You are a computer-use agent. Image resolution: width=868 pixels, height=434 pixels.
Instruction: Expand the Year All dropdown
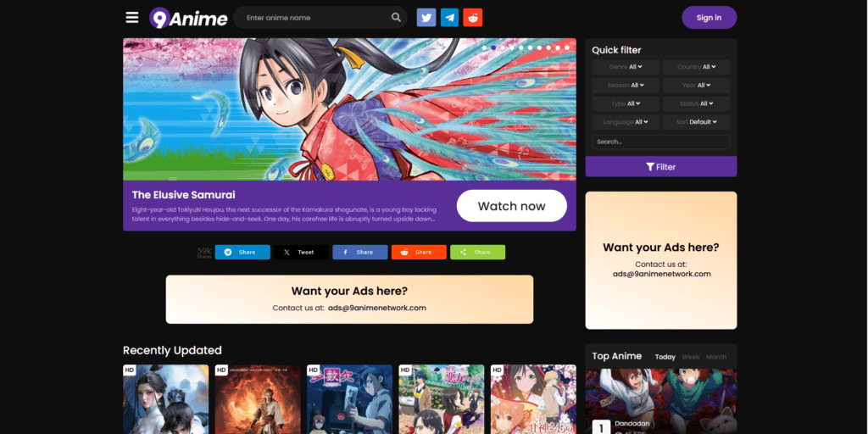(x=697, y=86)
